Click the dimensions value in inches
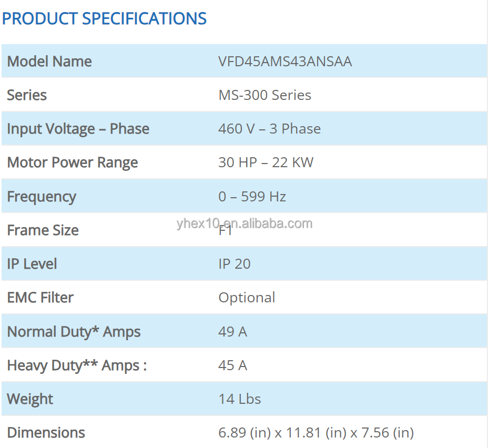Image resolution: width=488 pixels, height=448 pixels. coord(316,433)
